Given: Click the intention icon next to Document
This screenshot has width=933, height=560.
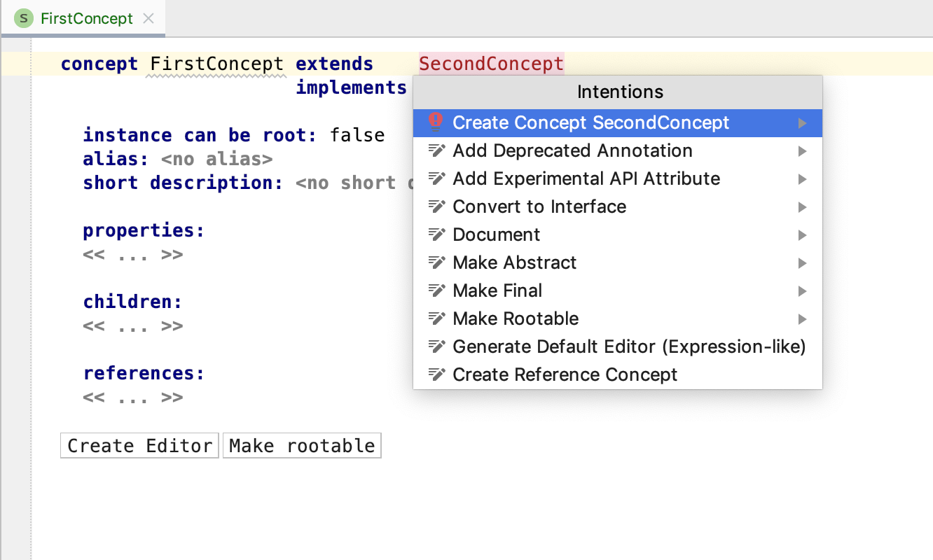Looking at the screenshot, I should click(x=437, y=234).
